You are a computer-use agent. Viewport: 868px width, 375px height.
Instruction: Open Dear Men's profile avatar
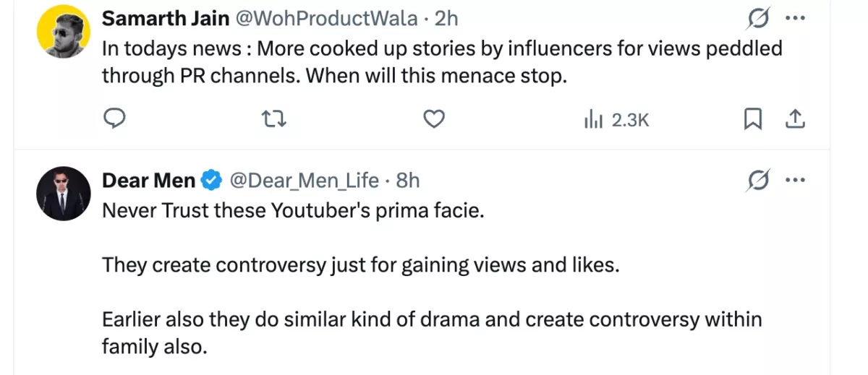(x=63, y=193)
